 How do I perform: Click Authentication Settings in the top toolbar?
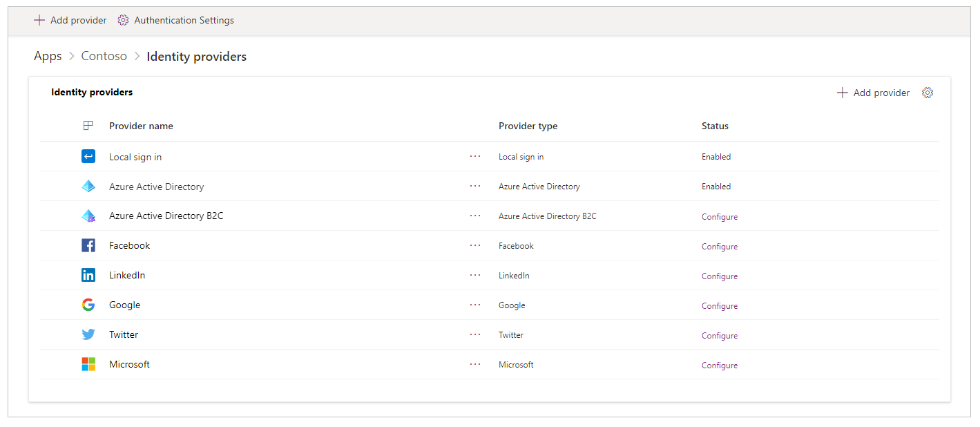(176, 20)
